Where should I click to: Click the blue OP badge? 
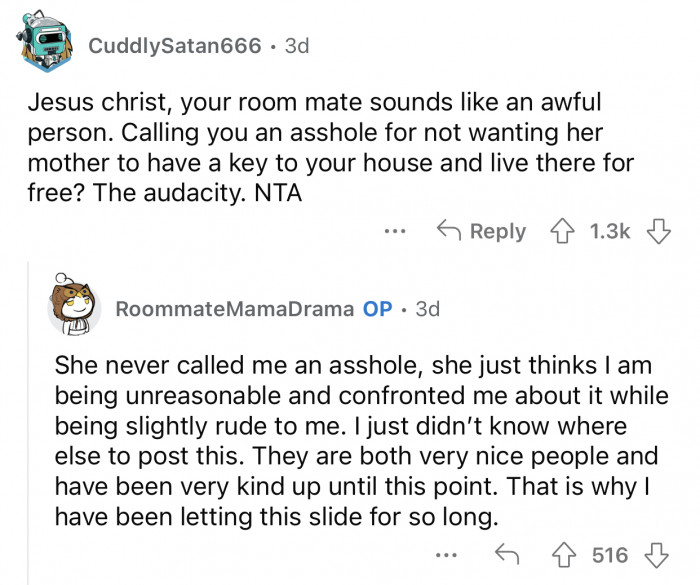(377, 309)
